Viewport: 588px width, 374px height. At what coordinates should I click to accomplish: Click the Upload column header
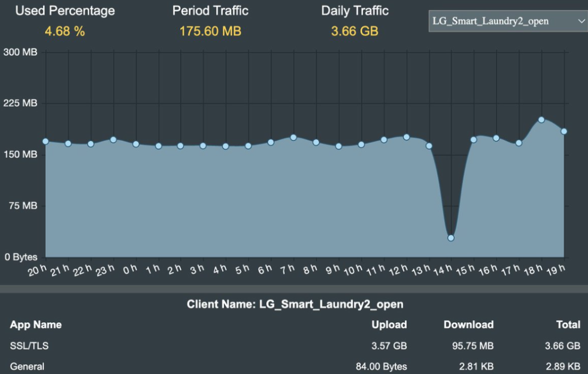click(x=389, y=324)
